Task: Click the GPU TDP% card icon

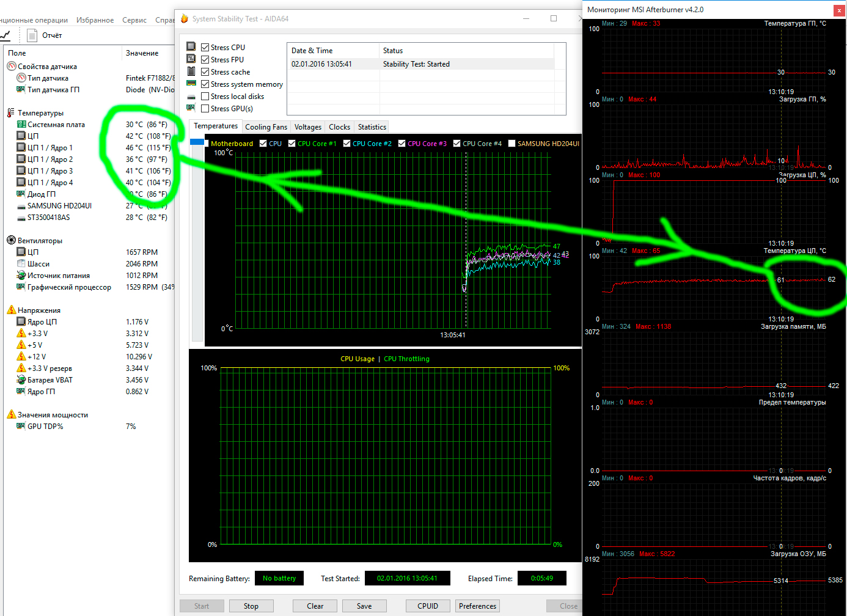Action: (x=21, y=427)
